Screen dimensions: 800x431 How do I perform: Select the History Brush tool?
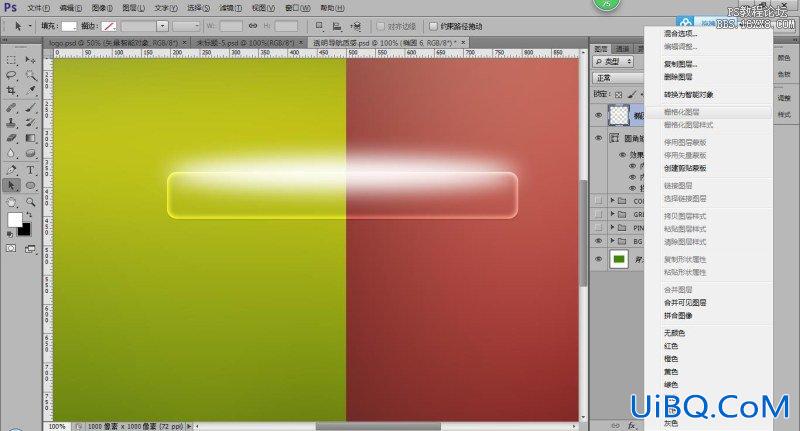pyautogui.click(x=30, y=123)
